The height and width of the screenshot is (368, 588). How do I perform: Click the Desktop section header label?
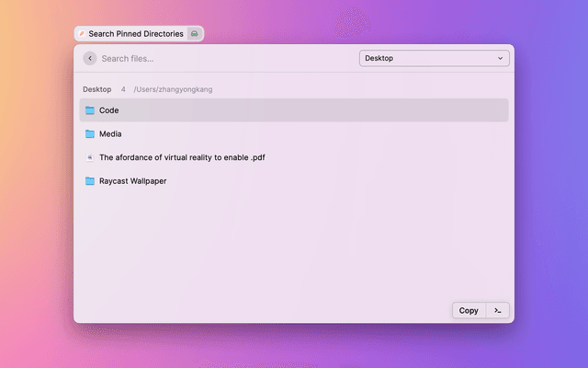click(x=96, y=89)
